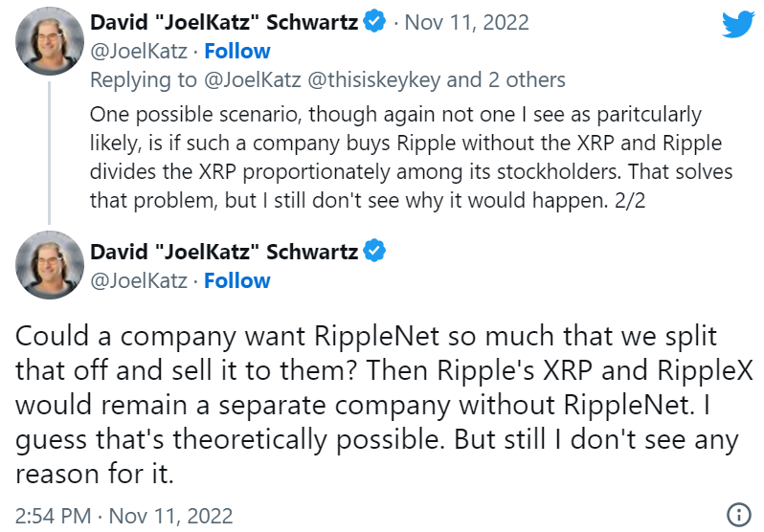Open David Schwartz name on the reply tweet
The image size is (764, 532).
224,22
